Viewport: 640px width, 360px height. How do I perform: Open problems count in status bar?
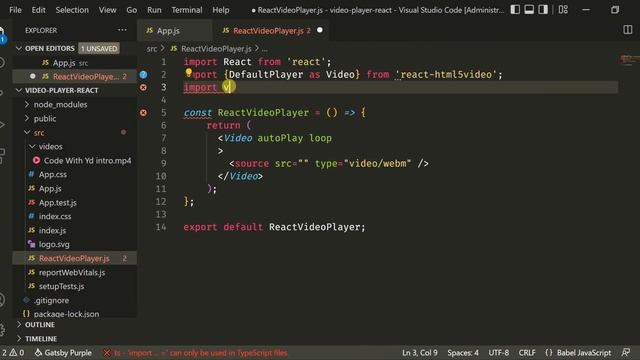(x=13, y=353)
